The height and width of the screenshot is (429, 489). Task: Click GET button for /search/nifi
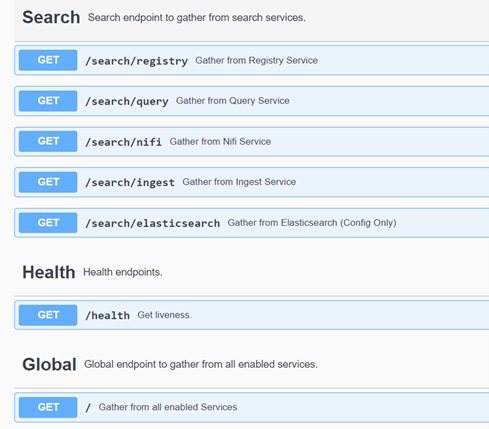pyautogui.click(x=48, y=141)
